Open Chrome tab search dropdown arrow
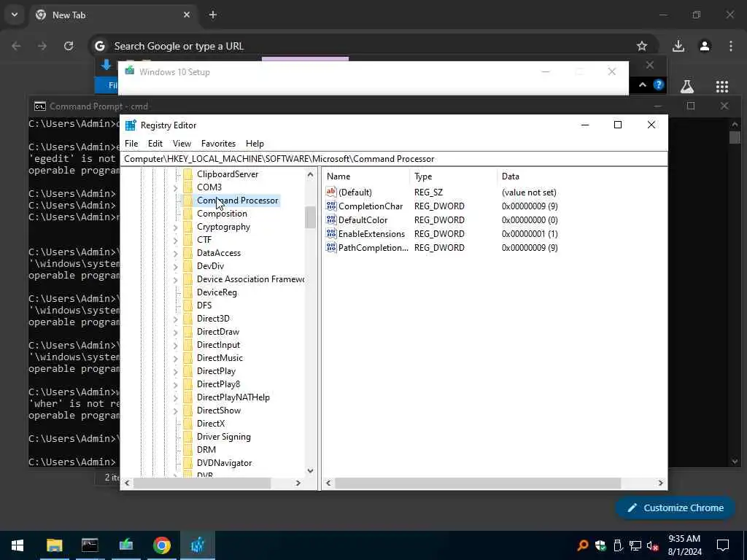The image size is (747, 560). pyautogui.click(x=15, y=15)
